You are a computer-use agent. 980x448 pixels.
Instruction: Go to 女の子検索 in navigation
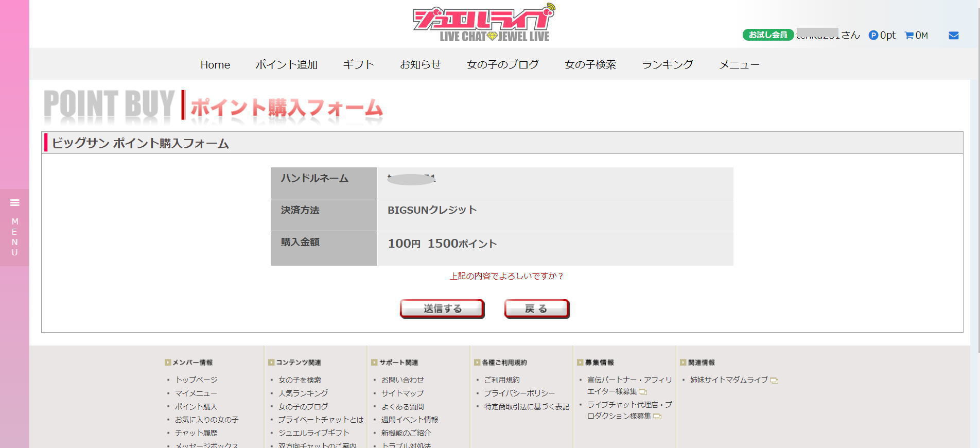(590, 64)
